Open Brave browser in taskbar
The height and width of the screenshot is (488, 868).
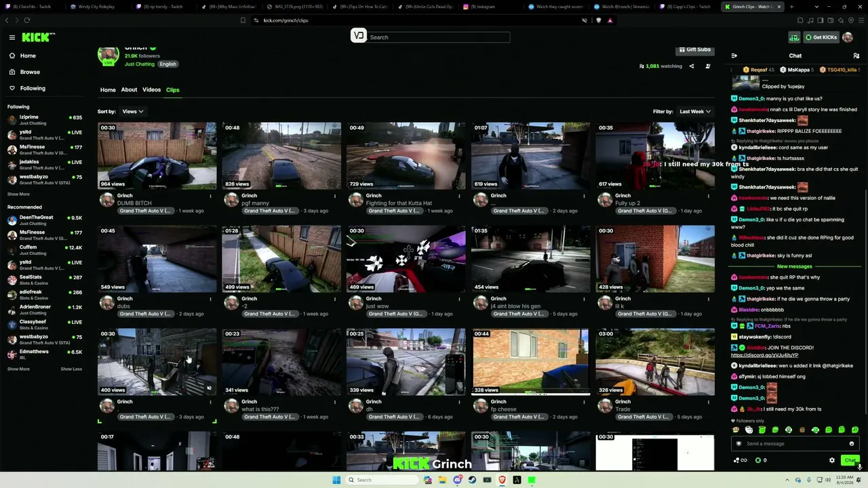502,480
